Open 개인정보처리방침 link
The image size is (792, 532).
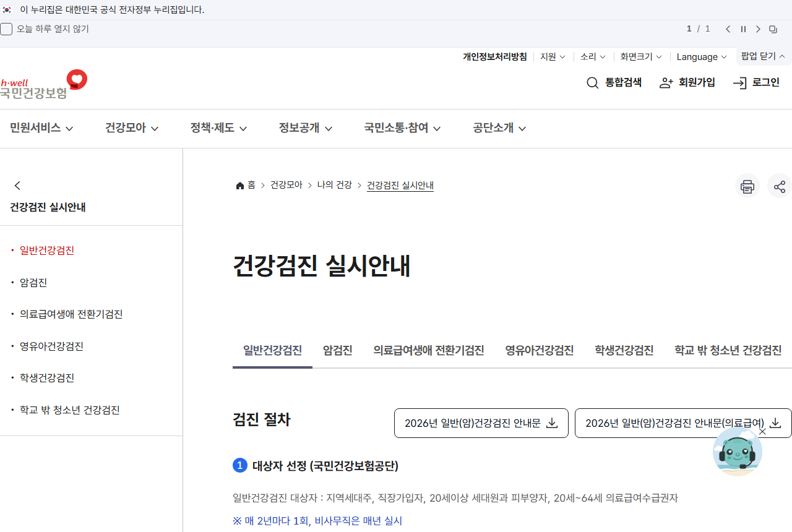click(495, 57)
